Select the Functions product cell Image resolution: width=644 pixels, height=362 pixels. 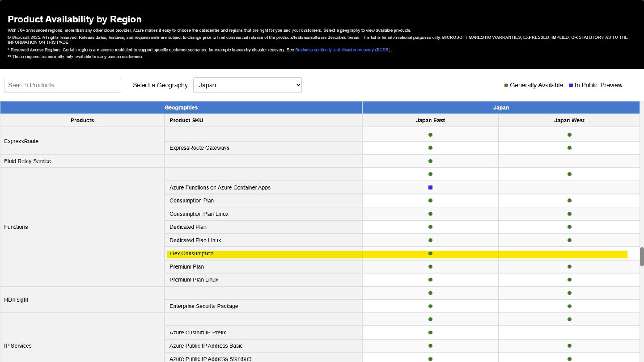pyautogui.click(x=82, y=227)
